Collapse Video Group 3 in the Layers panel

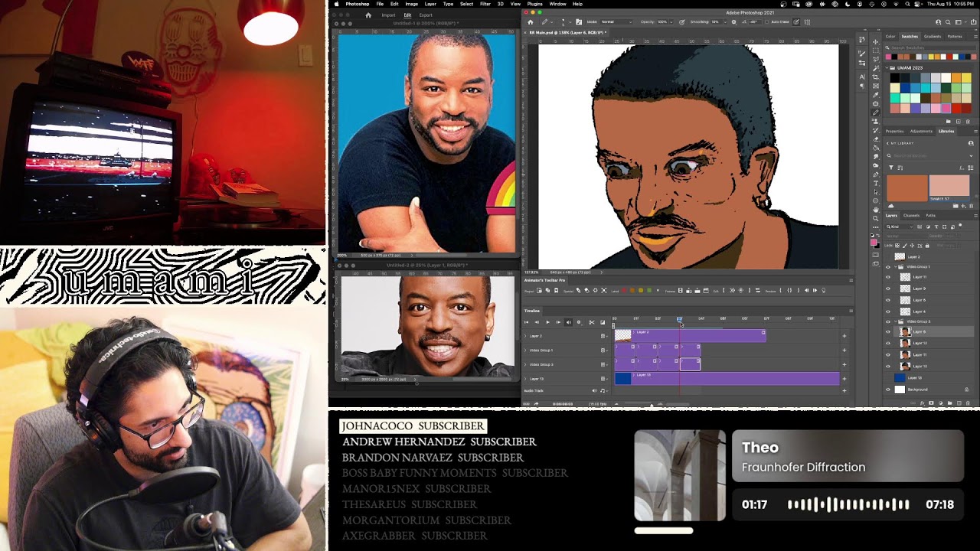tap(895, 321)
